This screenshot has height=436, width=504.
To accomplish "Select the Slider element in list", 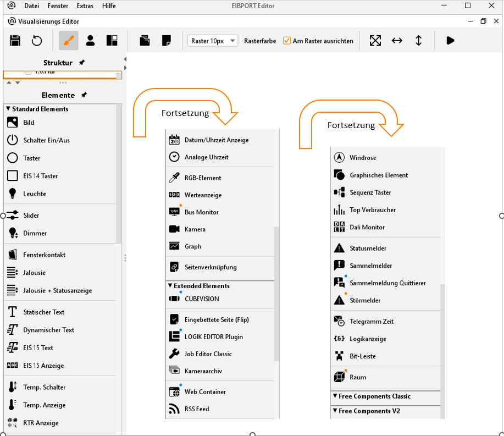I will [31, 216].
